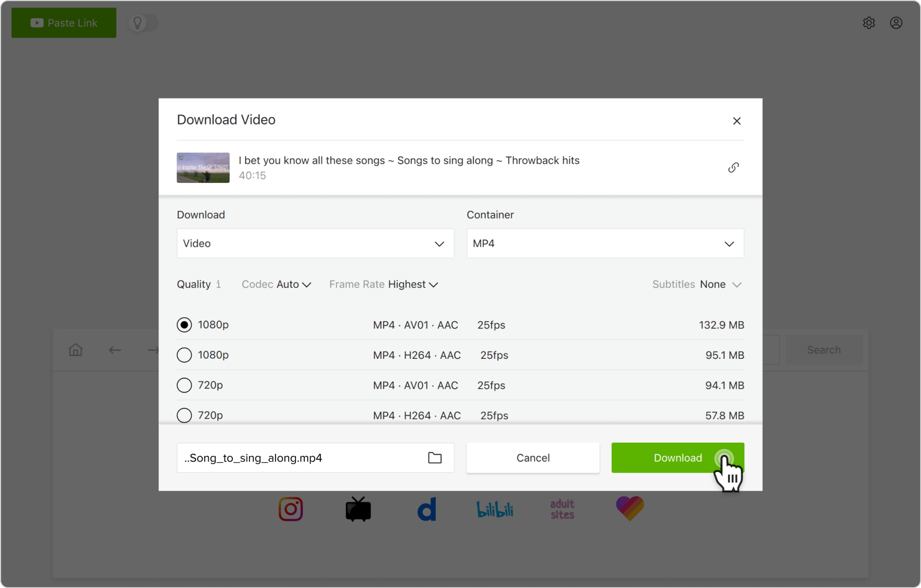Screen dimensions: 921x588
Task: Open the Container MP4 dropdown
Action: coord(605,244)
